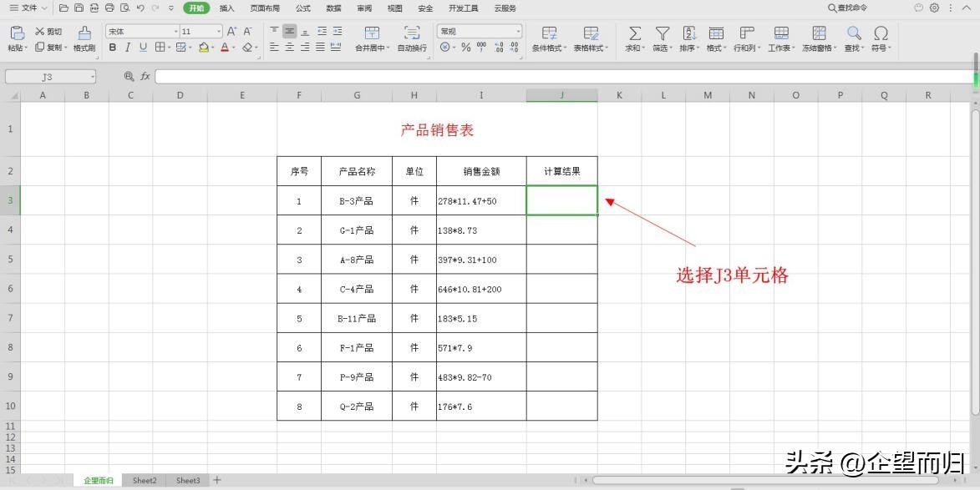Toggle underline formatting
The width and height of the screenshot is (980, 490).
pyautogui.click(x=143, y=48)
